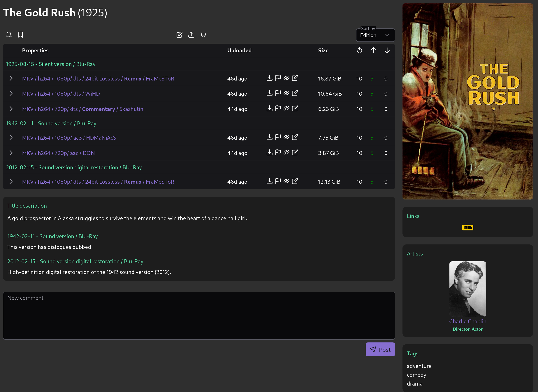Click the Size column header
The width and height of the screenshot is (538, 392).
point(323,50)
